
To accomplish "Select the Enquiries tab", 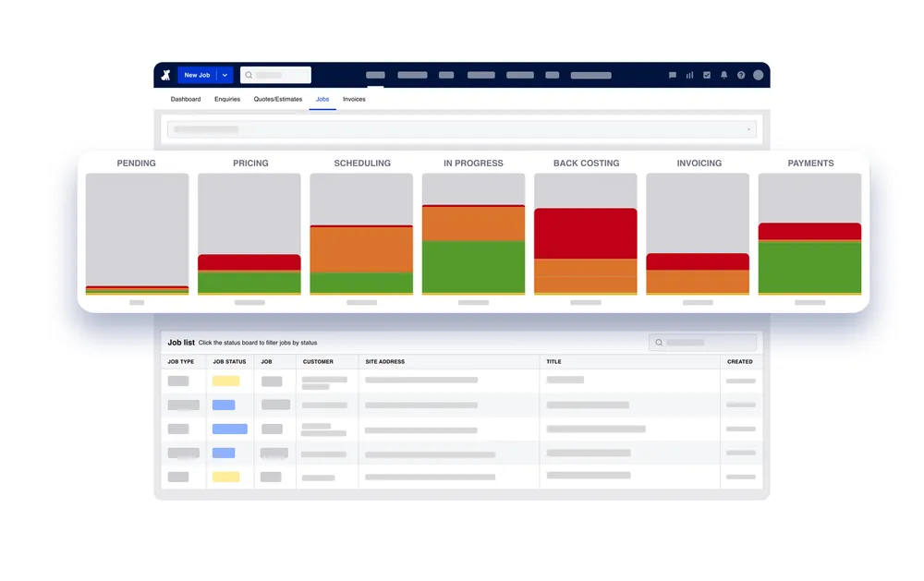I will tap(227, 99).
